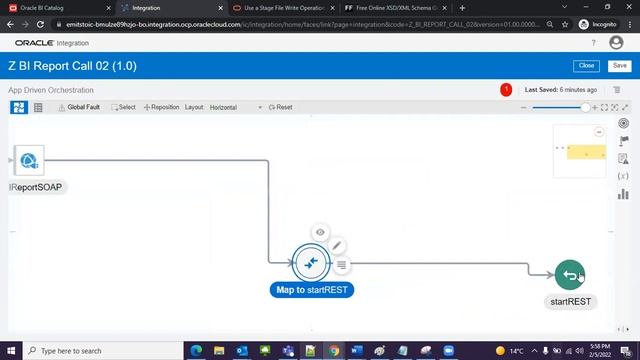
Task: Click the zoom to fit icon
Action: (x=604, y=108)
